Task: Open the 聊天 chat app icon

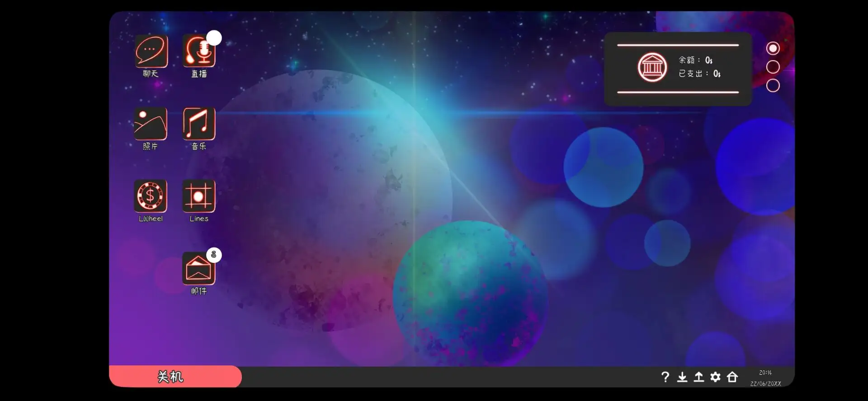Action: coord(151,51)
